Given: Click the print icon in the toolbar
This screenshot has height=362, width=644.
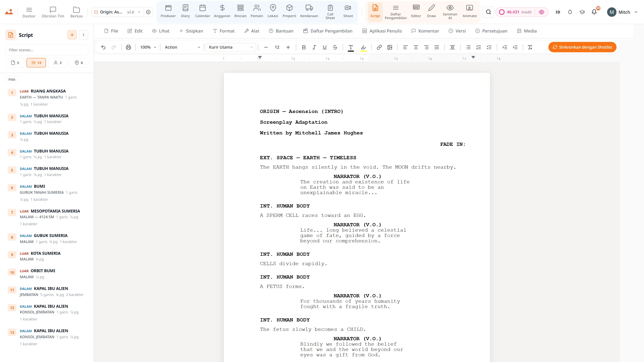Looking at the screenshot, I should [x=128, y=47].
